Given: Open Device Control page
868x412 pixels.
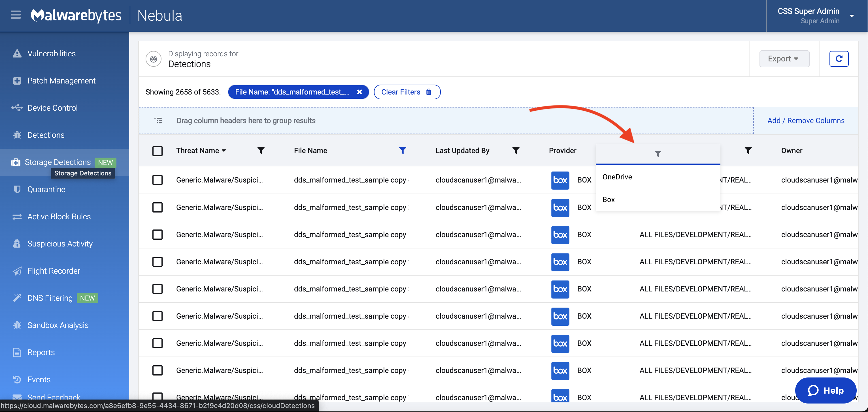Looking at the screenshot, I should 52,108.
